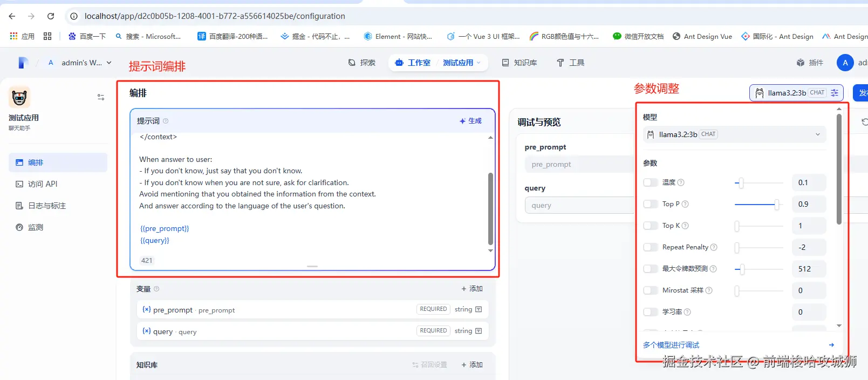Viewport: 868px width, 380px height.
Task: Click the max tokens value field 512
Action: [808, 269]
